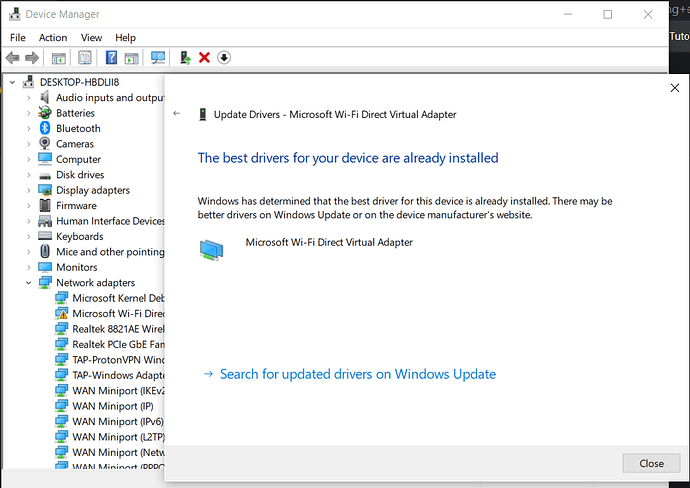Close the Update Drivers dialog with X

(x=675, y=88)
